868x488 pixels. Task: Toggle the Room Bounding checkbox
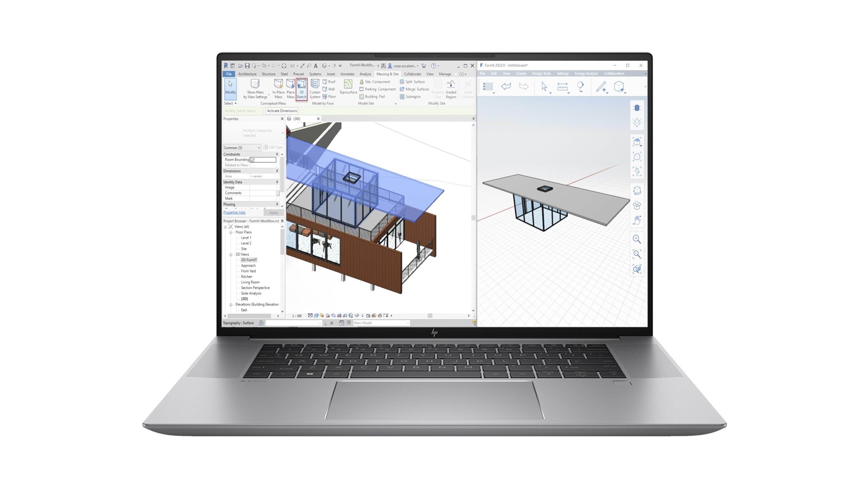252,160
